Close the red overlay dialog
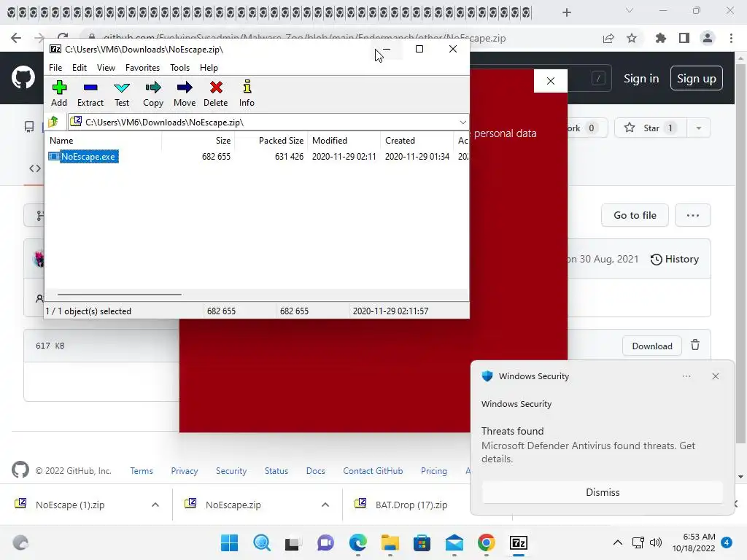 point(551,81)
